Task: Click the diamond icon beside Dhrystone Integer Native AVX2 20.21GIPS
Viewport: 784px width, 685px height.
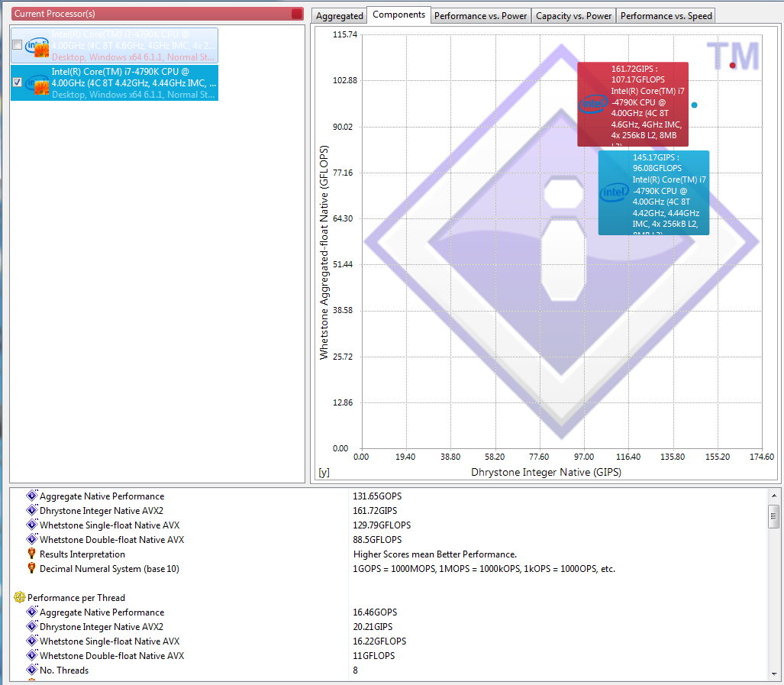Action: [x=32, y=626]
